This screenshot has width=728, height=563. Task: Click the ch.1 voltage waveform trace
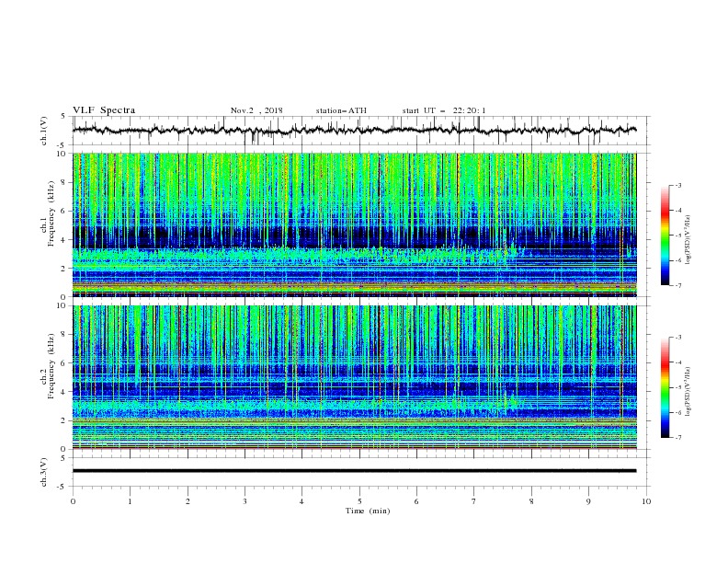pos(354,131)
